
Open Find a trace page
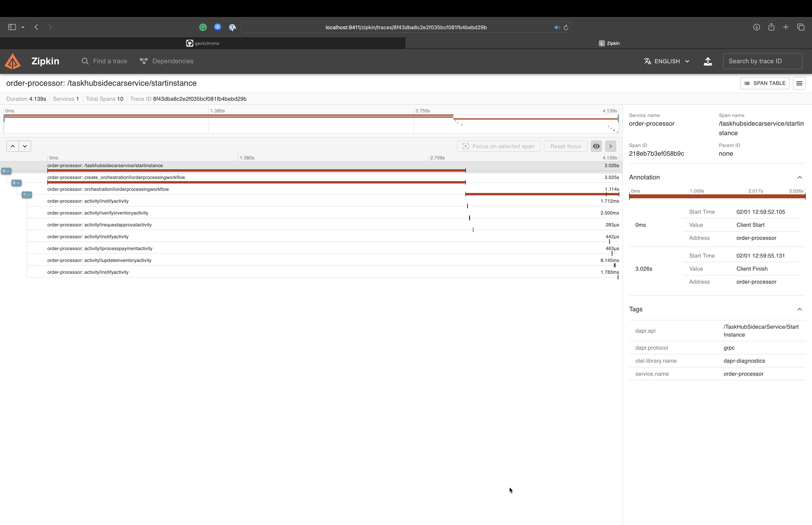(x=104, y=61)
